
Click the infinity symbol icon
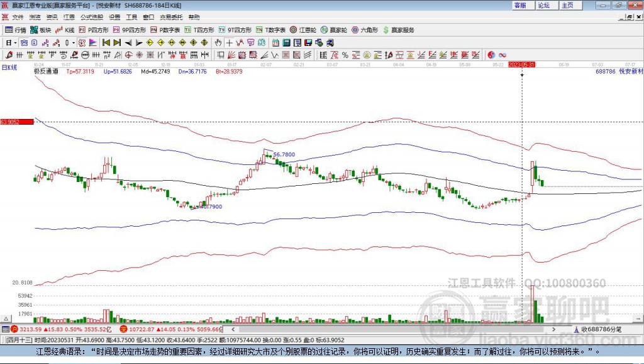(x=502, y=55)
